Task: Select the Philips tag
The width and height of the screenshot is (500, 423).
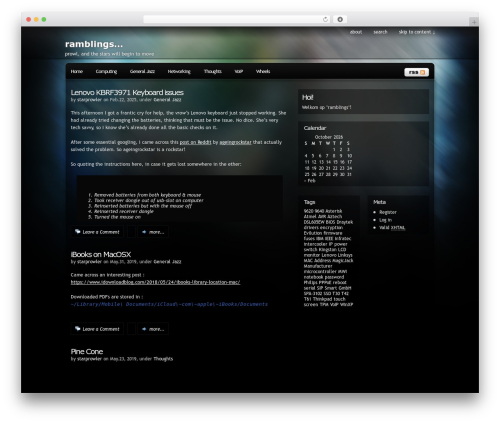Action: click(x=310, y=282)
